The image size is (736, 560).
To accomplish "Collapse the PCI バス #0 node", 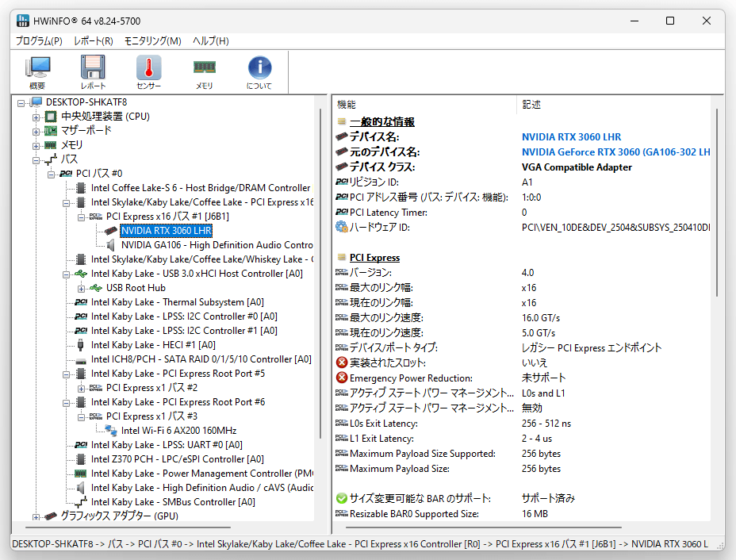I will point(52,175).
